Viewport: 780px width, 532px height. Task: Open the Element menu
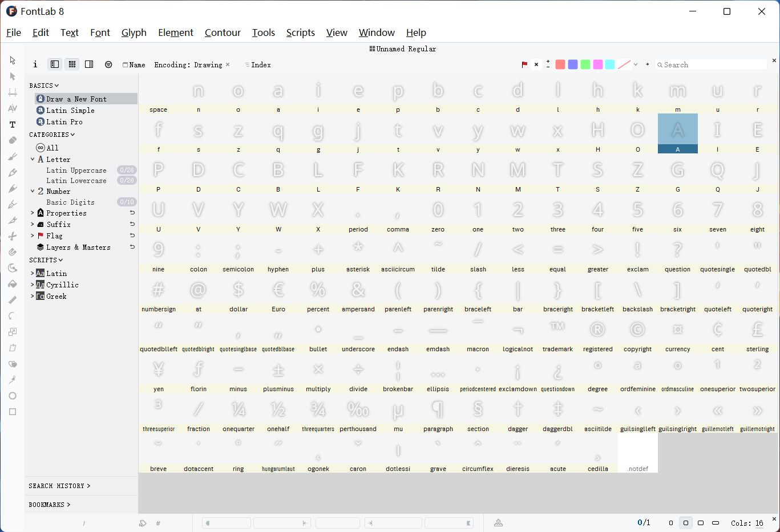pos(176,33)
